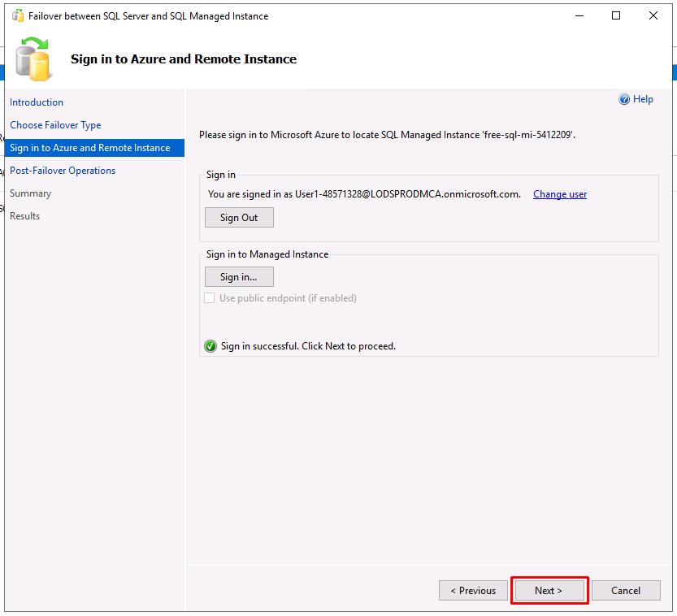Select the Results step
Image resolution: width=677 pixels, height=616 pixels.
[24, 216]
